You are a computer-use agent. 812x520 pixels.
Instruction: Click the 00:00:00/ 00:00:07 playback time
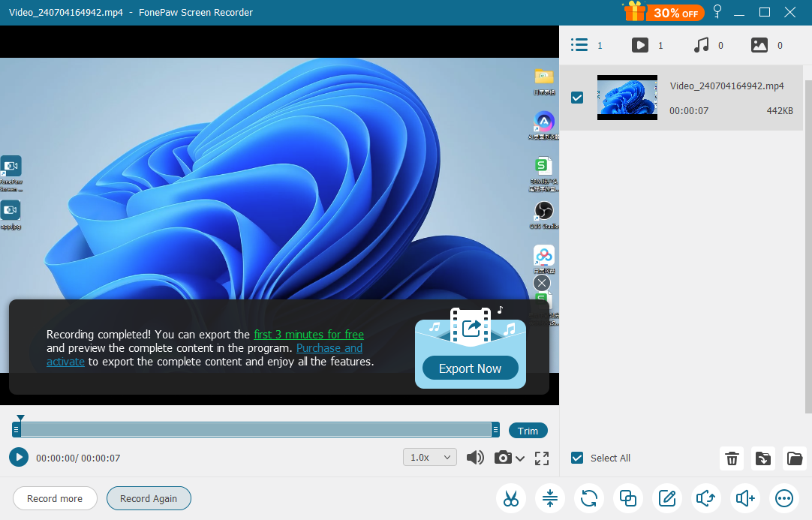78,458
